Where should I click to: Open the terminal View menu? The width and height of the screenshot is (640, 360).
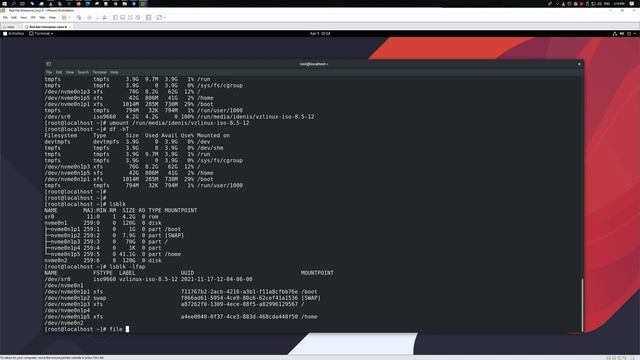tap(70, 72)
